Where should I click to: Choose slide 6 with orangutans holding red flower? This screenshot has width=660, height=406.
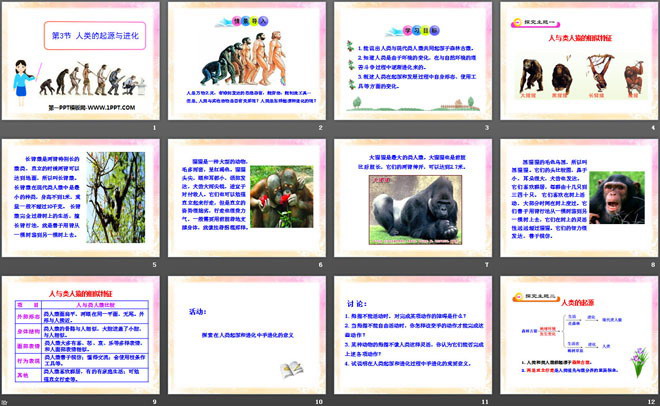click(247, 198)
